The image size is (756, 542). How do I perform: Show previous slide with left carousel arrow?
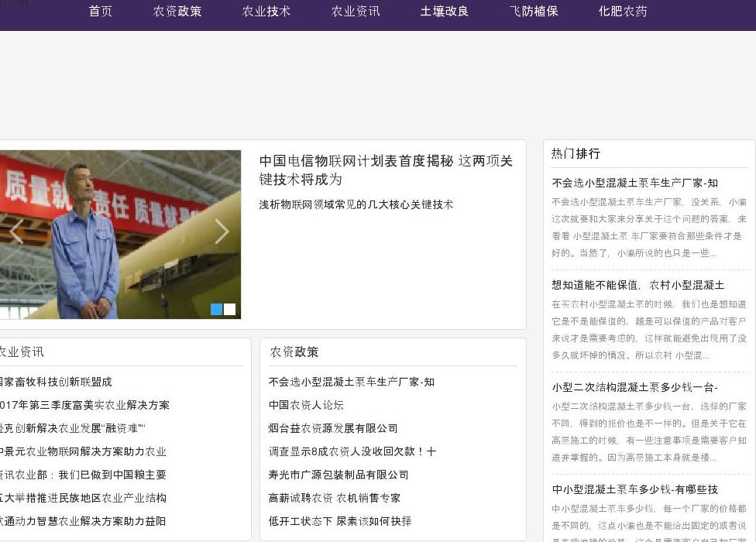tap(16, 232)
